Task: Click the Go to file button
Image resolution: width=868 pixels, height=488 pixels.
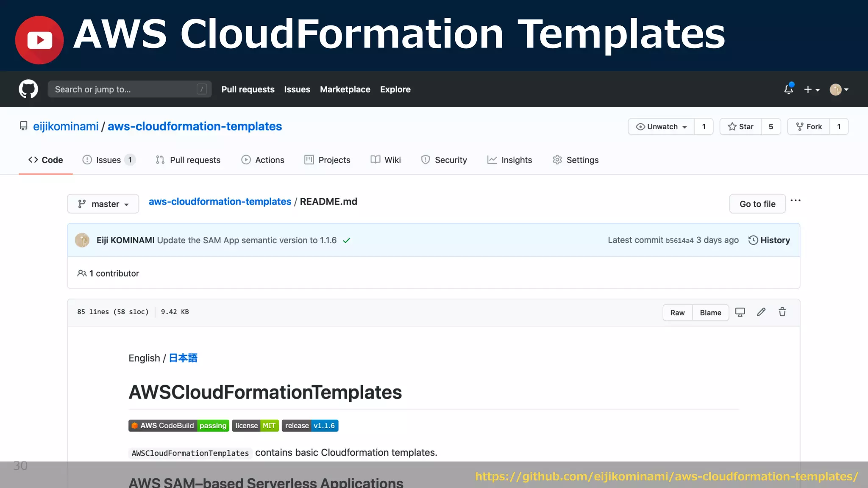Action: point(757,204)
